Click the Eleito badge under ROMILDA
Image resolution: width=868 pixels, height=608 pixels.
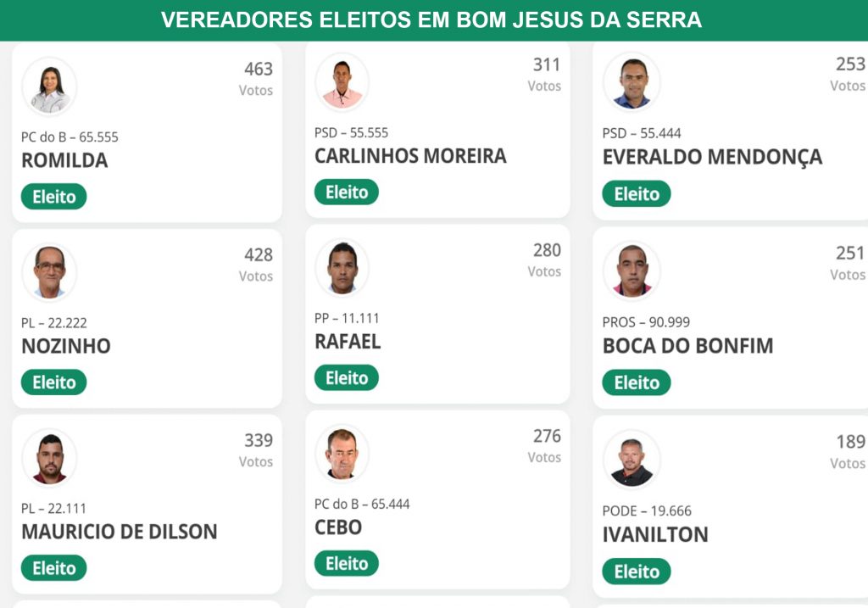[x=53, y=197]
